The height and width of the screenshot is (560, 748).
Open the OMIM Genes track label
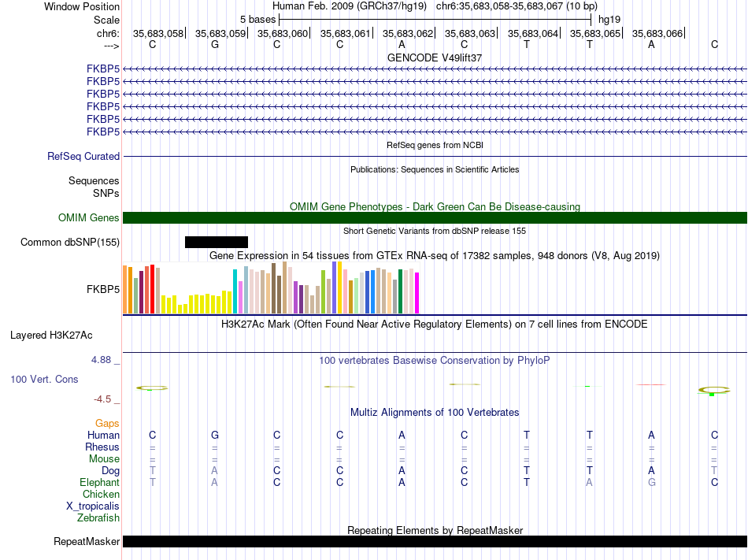89,218
